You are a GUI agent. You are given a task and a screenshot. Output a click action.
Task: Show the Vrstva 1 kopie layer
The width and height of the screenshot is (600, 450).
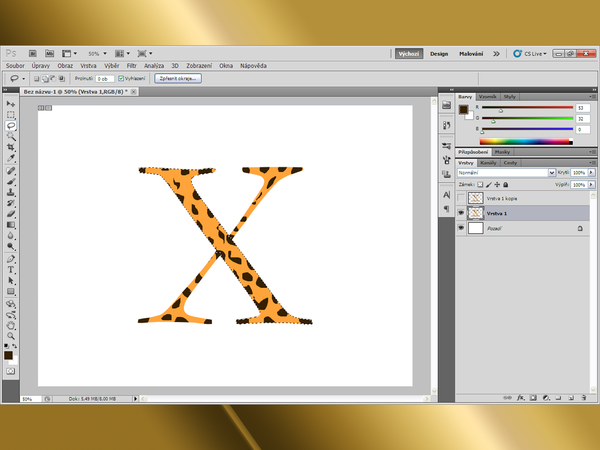pyautogui.click(x=461, y=198)
